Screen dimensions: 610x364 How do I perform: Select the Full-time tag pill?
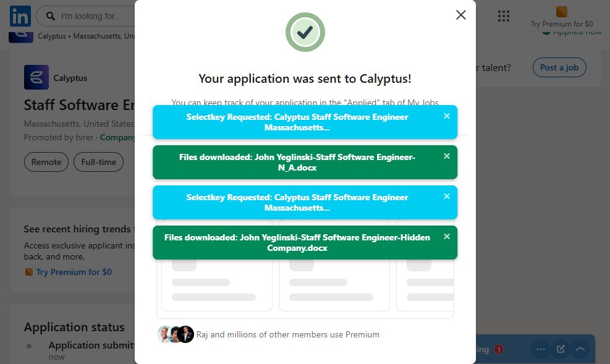click(98, 162)
